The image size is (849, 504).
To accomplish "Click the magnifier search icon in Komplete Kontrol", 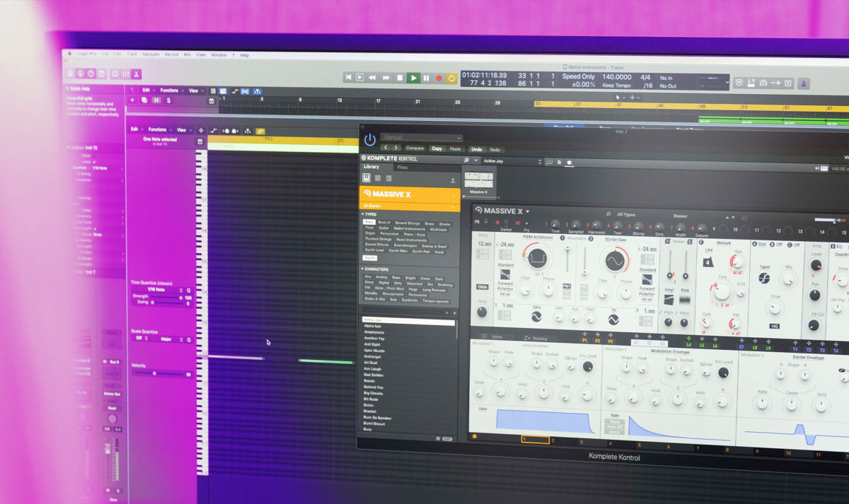I will pyautogui.click(x=468, y=160).
